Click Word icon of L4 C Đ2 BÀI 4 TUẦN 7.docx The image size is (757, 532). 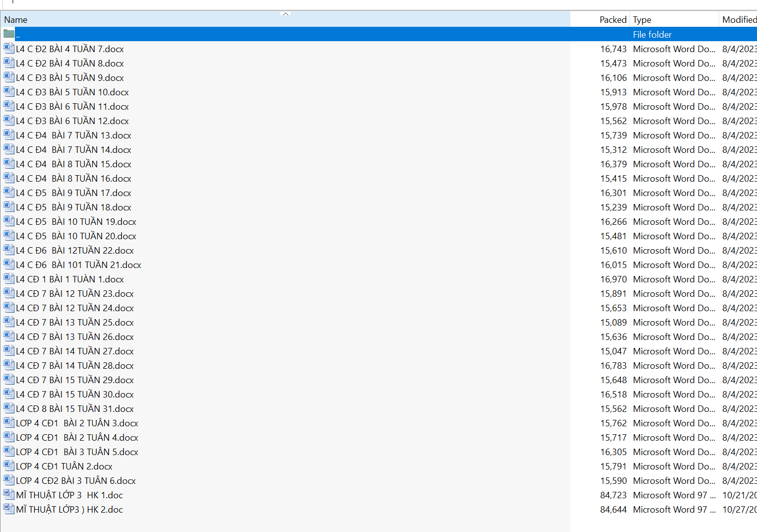coord(9,48)
